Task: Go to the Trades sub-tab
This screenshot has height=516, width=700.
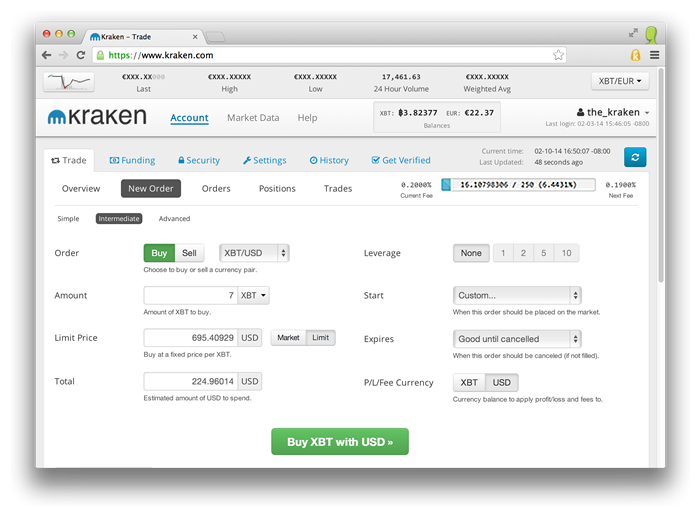Action: coord(338,189)
